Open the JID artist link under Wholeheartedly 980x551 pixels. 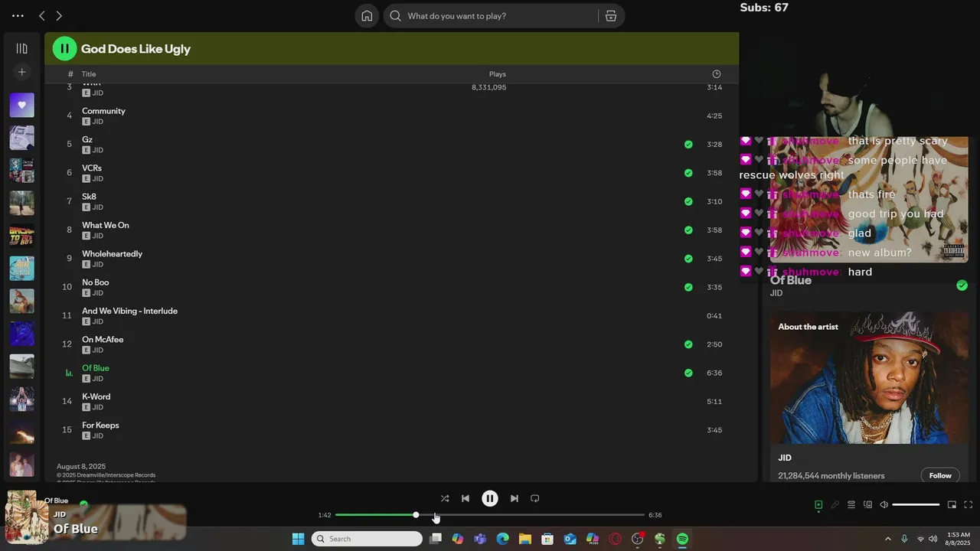click(x=97, y=264)
